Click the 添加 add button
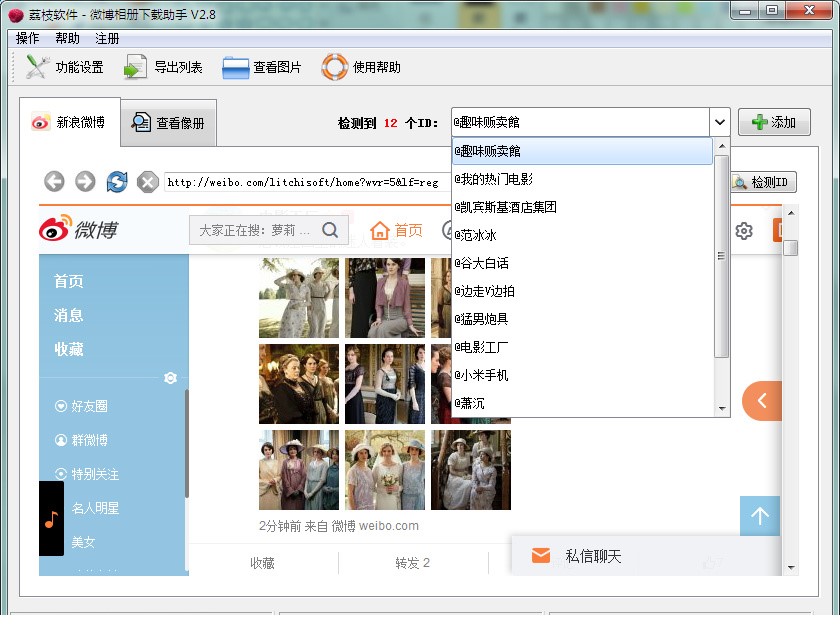 (x=774, y=122)
